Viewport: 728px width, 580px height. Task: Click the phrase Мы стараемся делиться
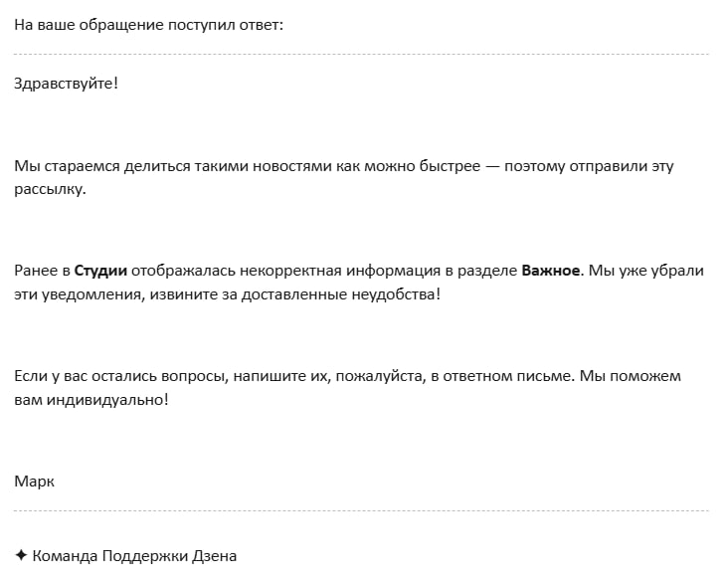(x=95, y=166)
